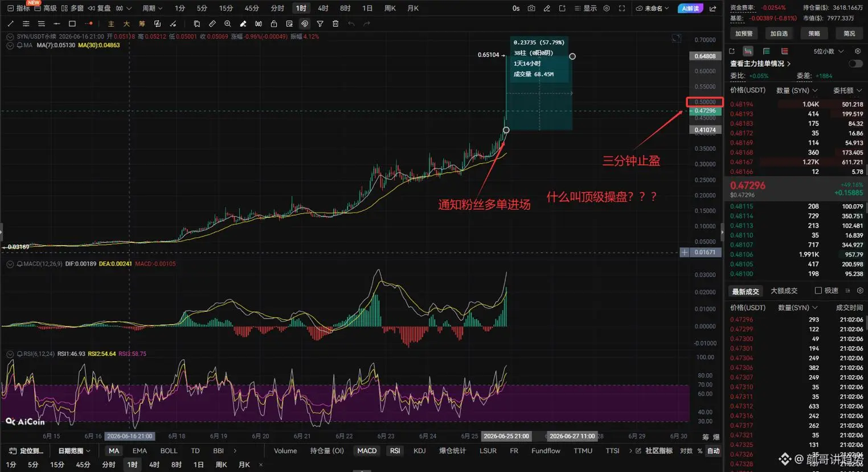Switch to the 15分 timeframe in top bar
The image size is (868, 472).
pyautogui.click(x=226, y=9)
